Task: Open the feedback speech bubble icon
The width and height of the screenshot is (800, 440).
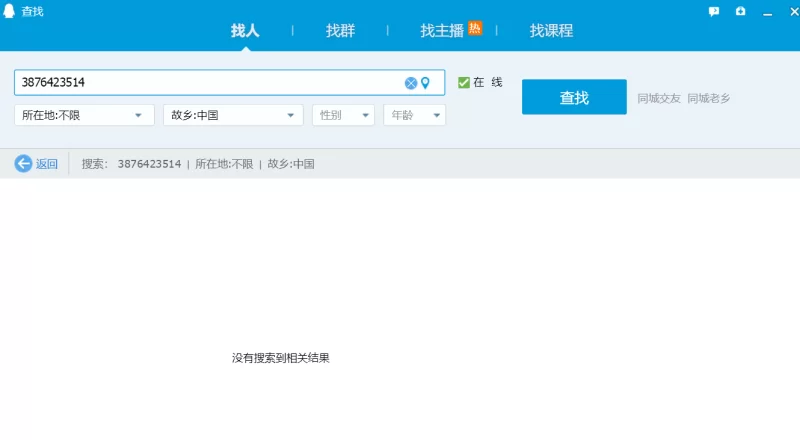Action: [x=713, y=11]
